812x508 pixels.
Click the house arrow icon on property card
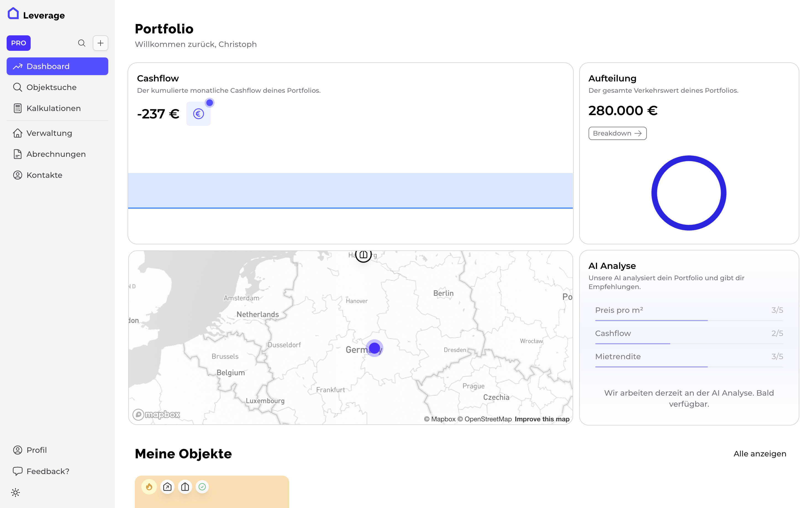[167, 486]
